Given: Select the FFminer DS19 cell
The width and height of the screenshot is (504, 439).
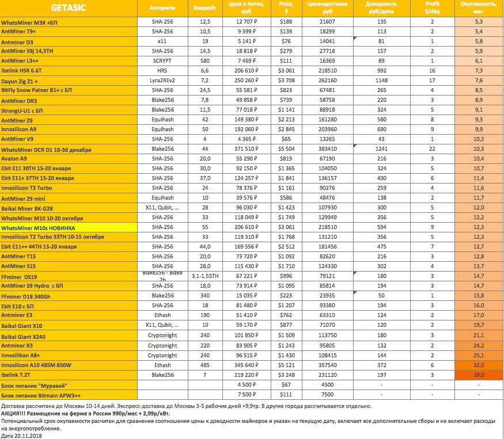Looking at the screenshot, I should (x=69, y=277).
